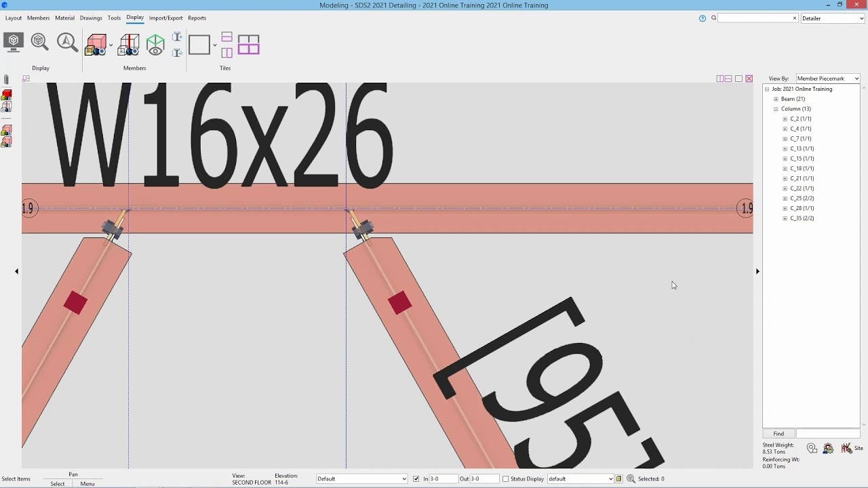Open the status display default dropdown
This screenshot has height=488, width=868.
[580, 479]
